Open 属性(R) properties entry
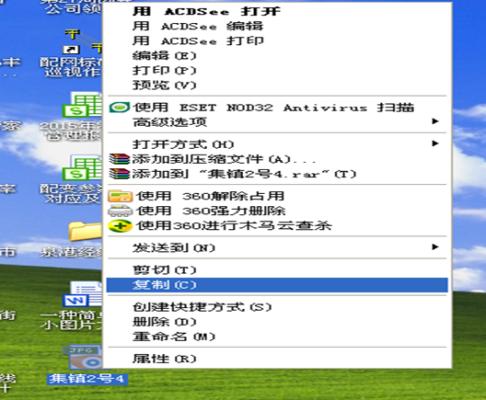 (277, 359)
